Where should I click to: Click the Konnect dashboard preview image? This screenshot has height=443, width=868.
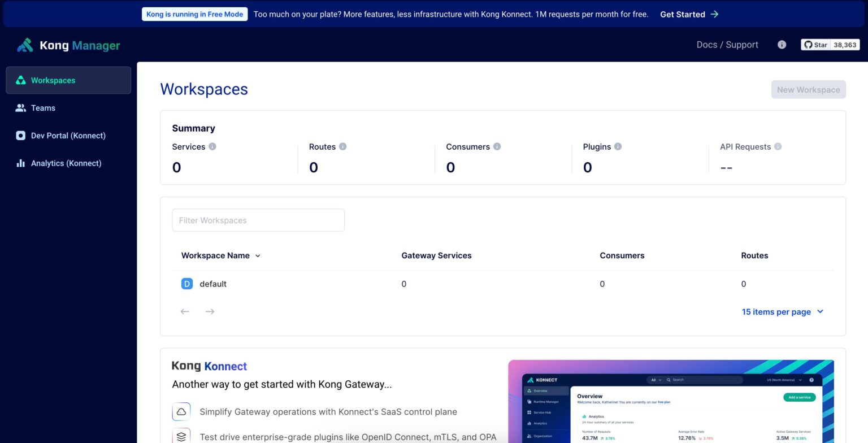[x=671, y=401]
